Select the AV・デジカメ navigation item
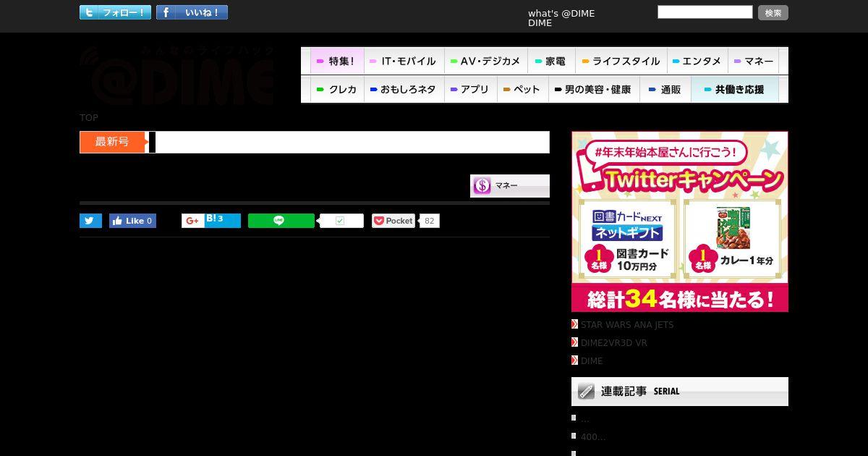This screenshot has width=868, height=456. (x=486, y=61)
